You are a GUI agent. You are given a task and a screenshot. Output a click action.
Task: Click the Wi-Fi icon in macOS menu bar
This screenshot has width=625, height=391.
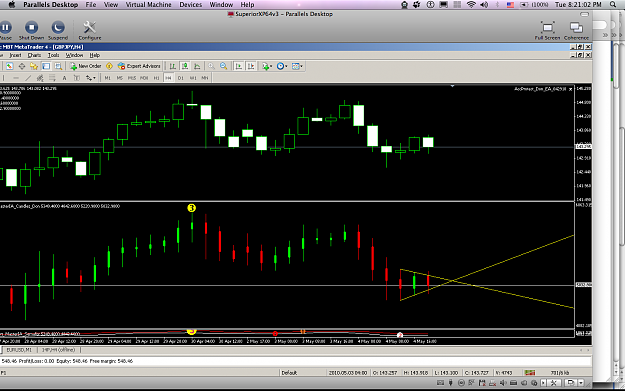pos(471,5)
